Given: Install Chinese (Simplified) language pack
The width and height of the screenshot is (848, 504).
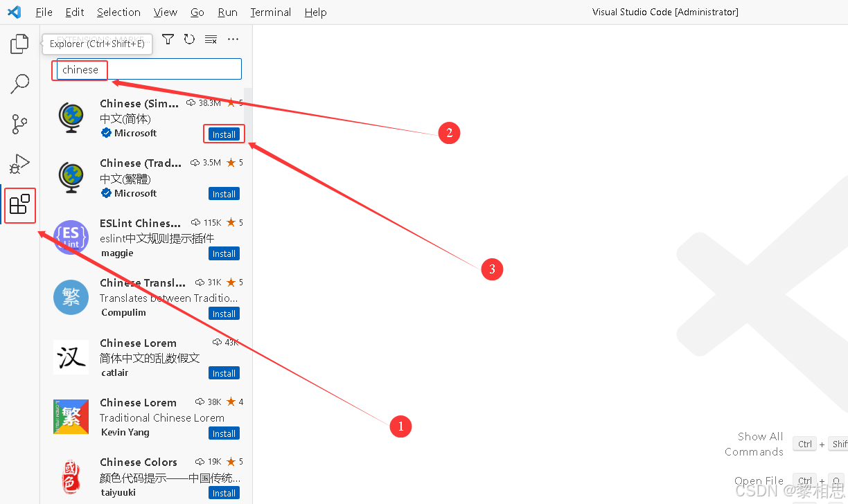Looking at the screenshot, I should (x=224, y=134).
